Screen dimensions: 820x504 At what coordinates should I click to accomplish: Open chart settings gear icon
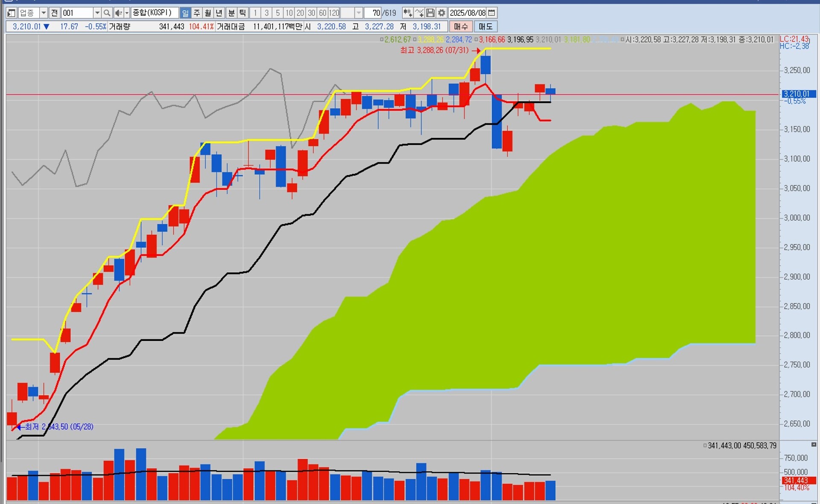(x=442, y=13)
